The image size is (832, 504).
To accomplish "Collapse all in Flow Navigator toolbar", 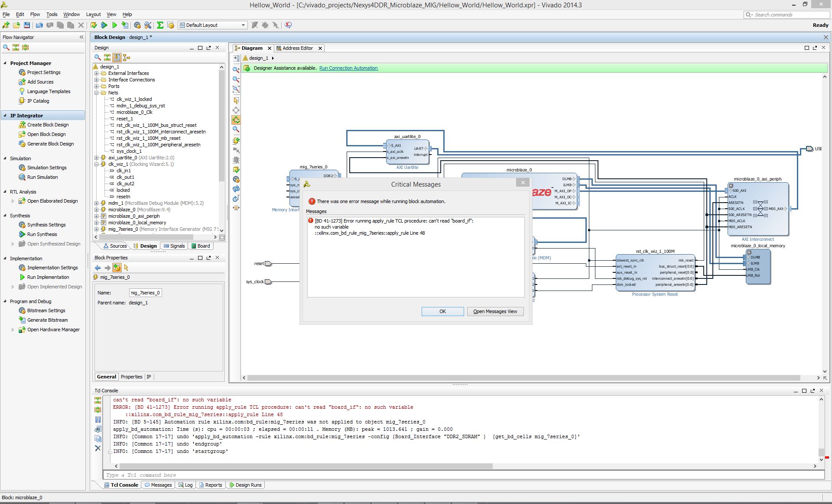I will pos(16,47).
